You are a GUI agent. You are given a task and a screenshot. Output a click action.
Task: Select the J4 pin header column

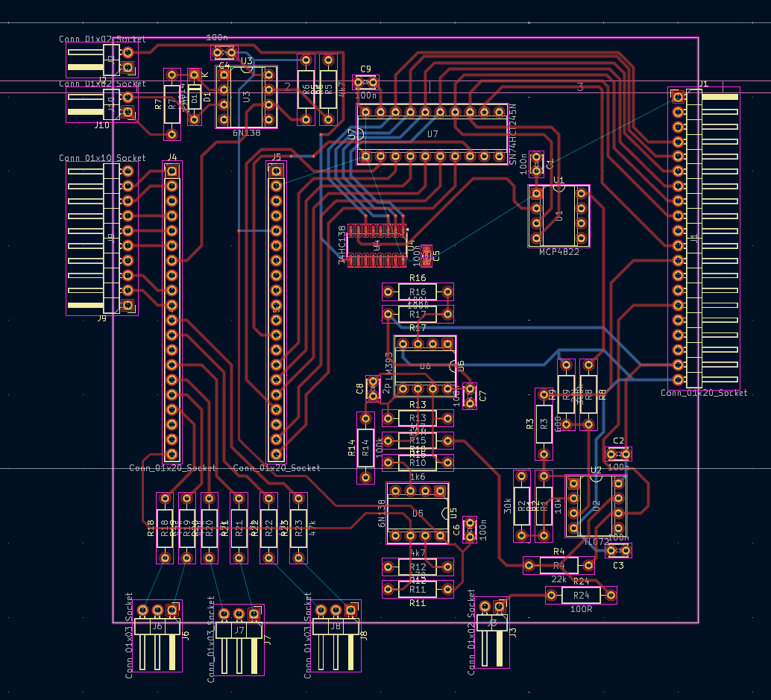172,312
